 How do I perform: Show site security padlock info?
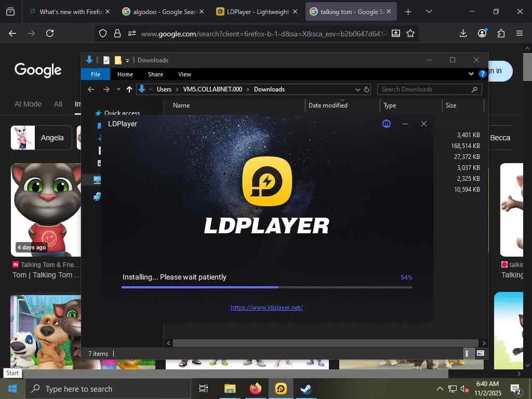pyautogui.click(x=117, y=33)
